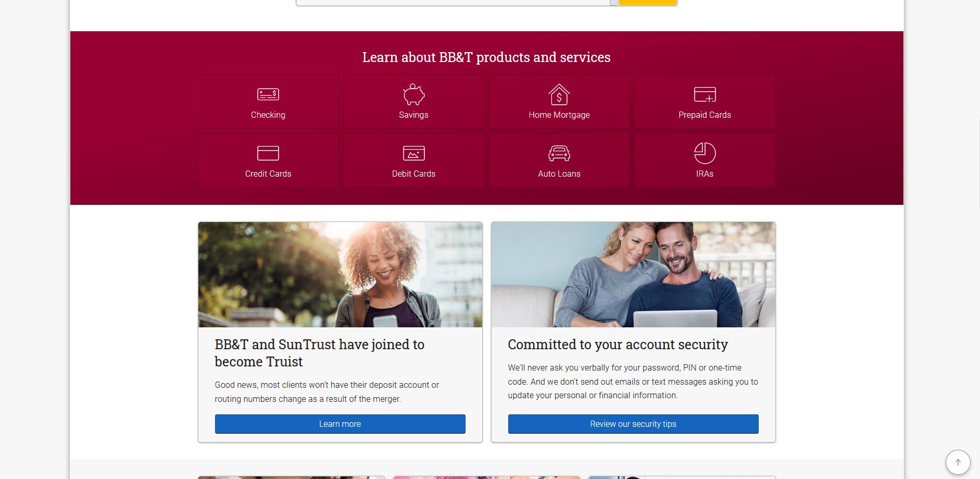Viewport: 980px width, 479px height.
Task: Open the Debit Cards picture-card icon
Action: tap(413, 153)
